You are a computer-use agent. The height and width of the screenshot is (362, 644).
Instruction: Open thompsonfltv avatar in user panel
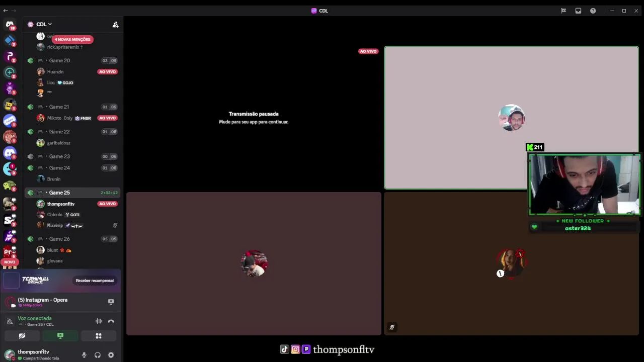(x=10, y=354)
